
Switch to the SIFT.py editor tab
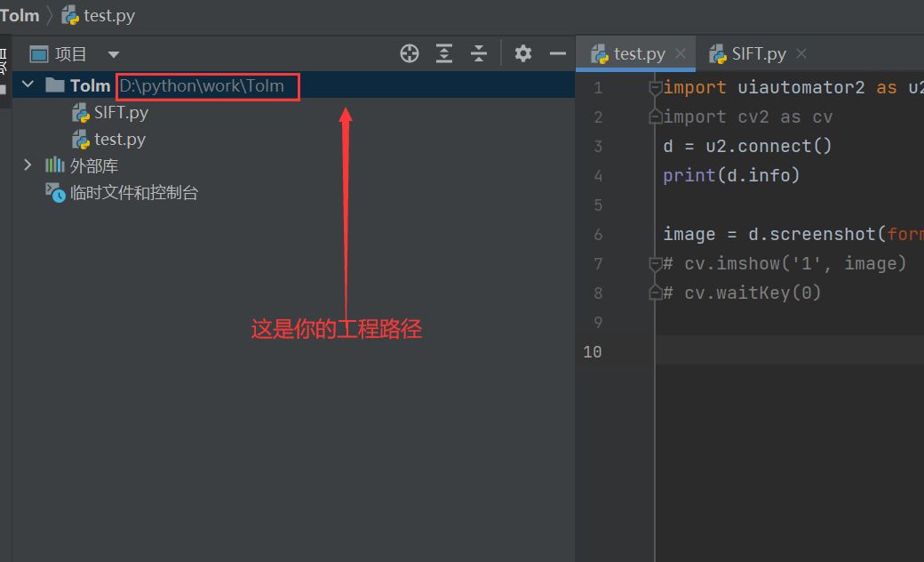(x=759, y=54)
